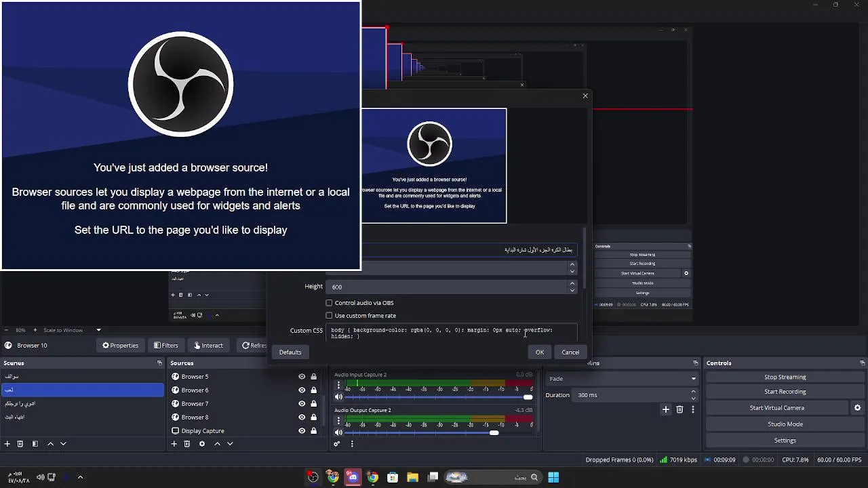Hide Browser 6 source via eye icon
868x488 pixels.
[x=302, y=390]
